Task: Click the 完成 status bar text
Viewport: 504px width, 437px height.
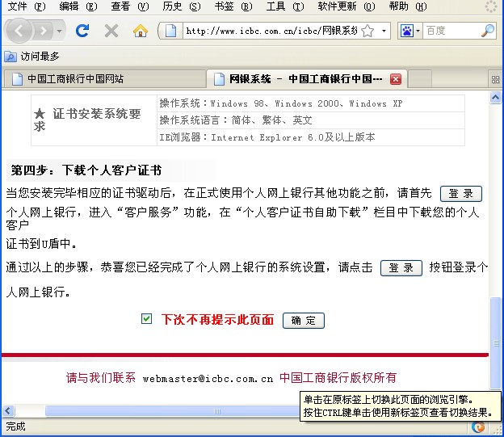Action: (x=15, y=426)
